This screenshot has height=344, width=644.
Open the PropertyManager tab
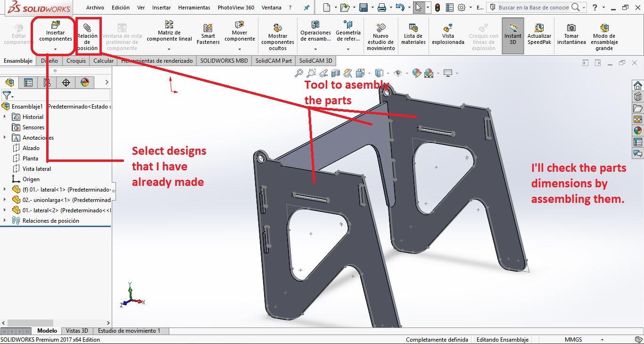[x=28, y=83]
